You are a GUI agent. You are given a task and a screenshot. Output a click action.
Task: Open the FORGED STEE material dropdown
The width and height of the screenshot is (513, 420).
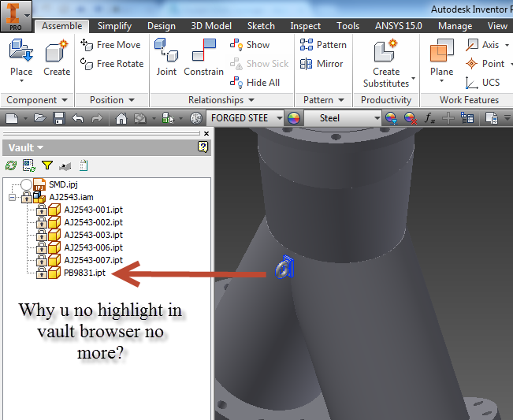[x=280, y=118]
